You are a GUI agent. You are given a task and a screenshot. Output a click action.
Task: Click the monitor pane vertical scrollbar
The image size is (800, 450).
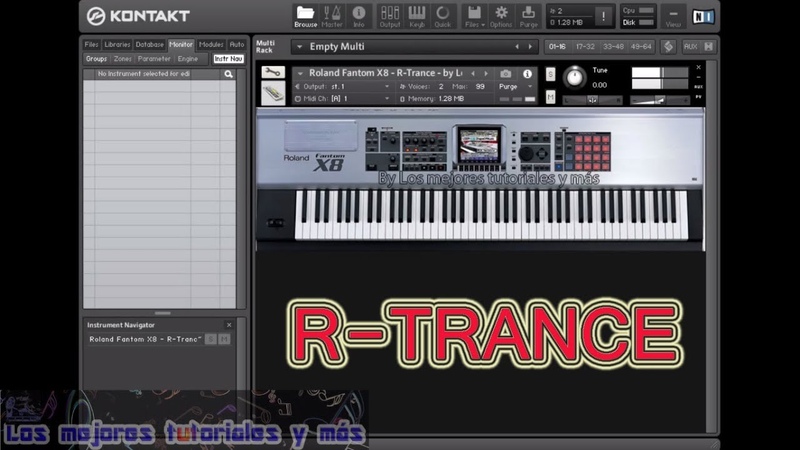(x=242, y=189)
